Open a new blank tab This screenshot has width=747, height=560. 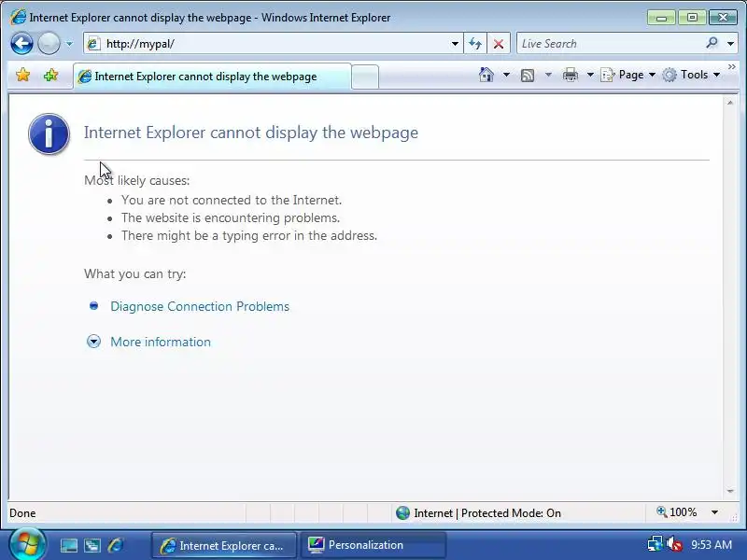[x=365, y=77]
